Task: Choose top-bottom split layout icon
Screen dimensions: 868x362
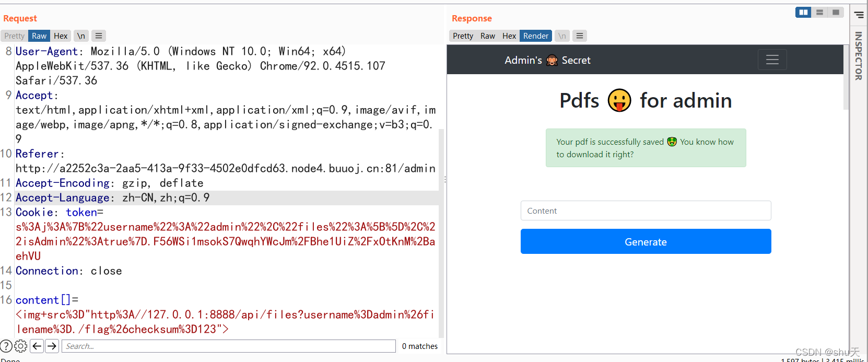Action: [819, 12]
